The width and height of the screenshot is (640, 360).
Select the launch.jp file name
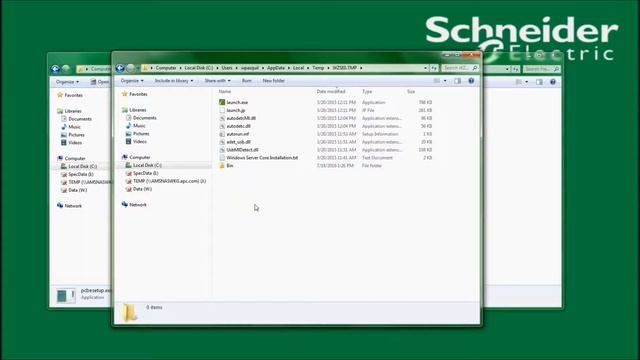[x=236, y=110]
